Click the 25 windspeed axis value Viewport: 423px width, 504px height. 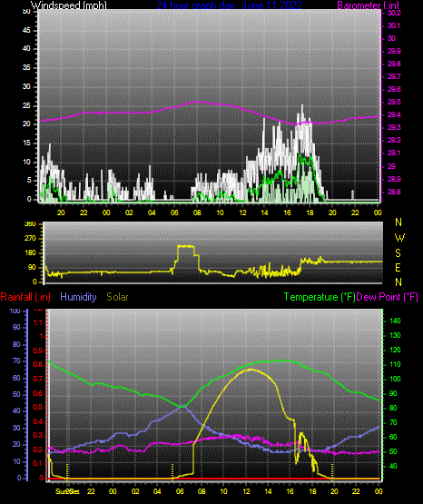click(x=26, y=105)
